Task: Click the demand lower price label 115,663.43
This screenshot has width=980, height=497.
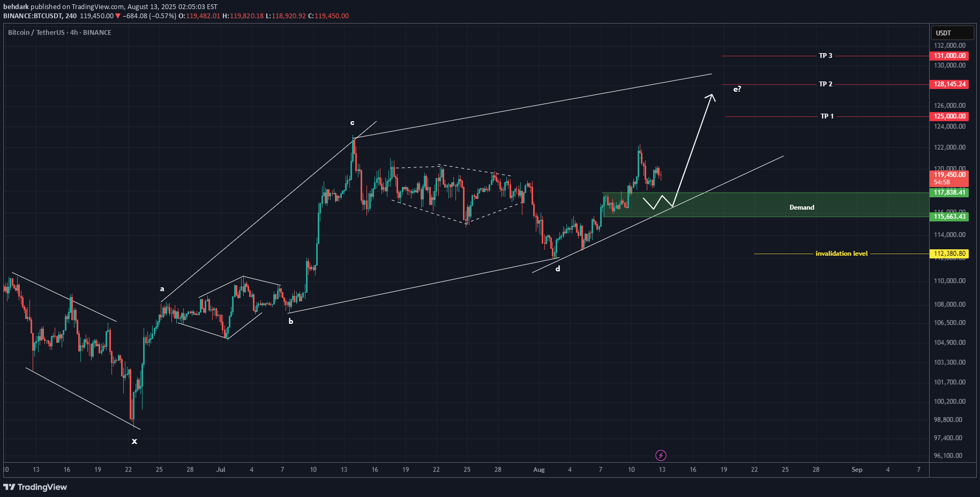Action: (x=949, y=217)
